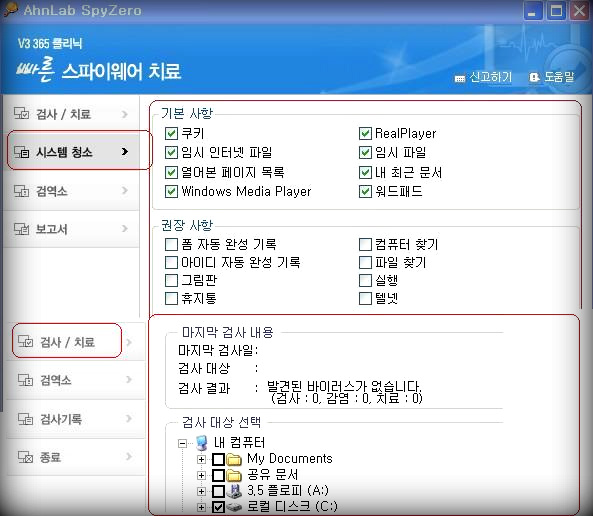The image size is (593, 516).
Task: Click the 3.5 플로피 (A:) drive icon
Action: [234, 491]
